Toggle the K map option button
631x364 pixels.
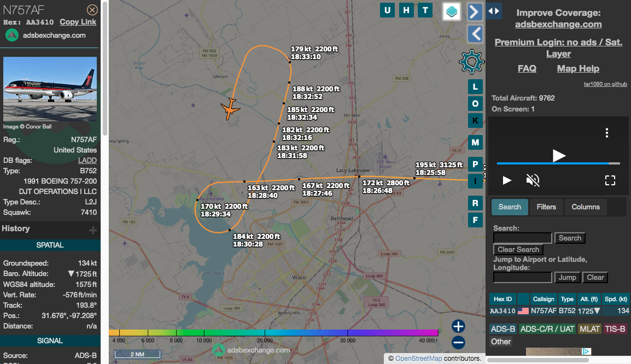tap(475, 121)
